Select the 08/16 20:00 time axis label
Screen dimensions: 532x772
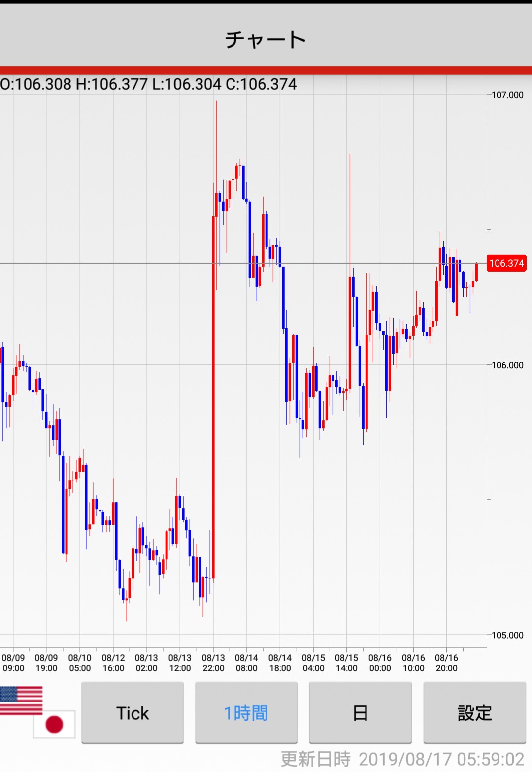point(446,663)
